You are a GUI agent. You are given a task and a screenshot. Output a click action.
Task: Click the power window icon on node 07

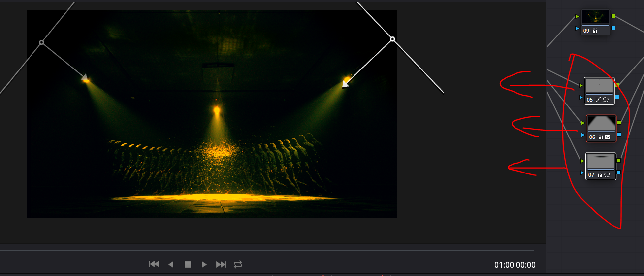tap(607, 175)
